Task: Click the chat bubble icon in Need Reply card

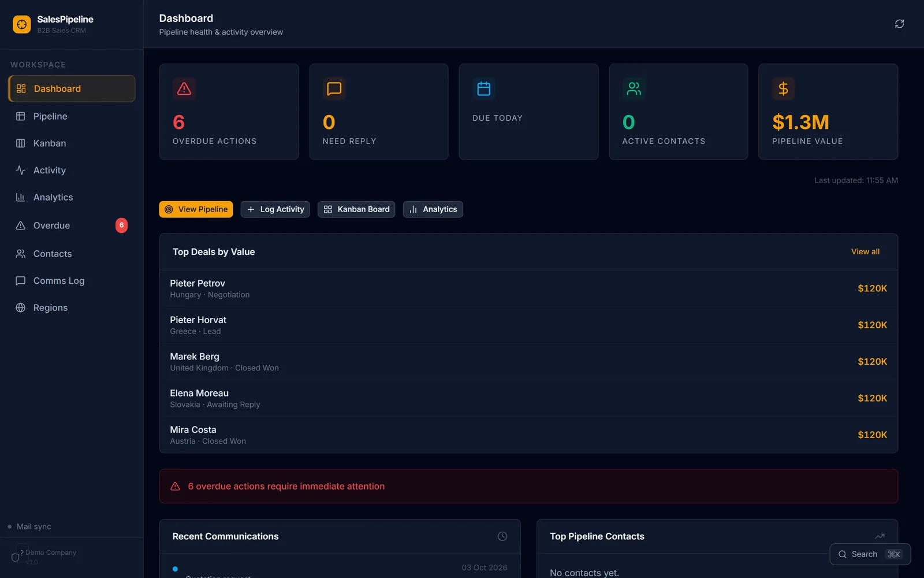Action: tap(334, 88)
